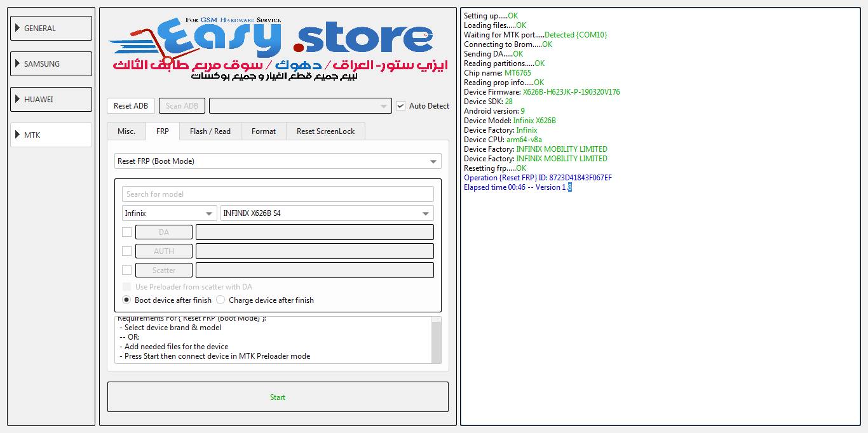Switch to the Format tab
Viewport: 868px width, 433px height.
point(264,131)
